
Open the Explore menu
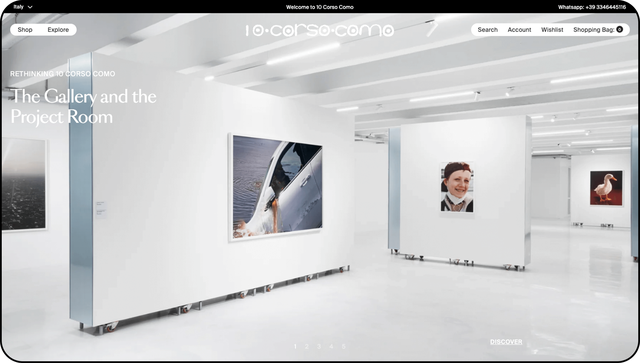[x=58, y=29]
